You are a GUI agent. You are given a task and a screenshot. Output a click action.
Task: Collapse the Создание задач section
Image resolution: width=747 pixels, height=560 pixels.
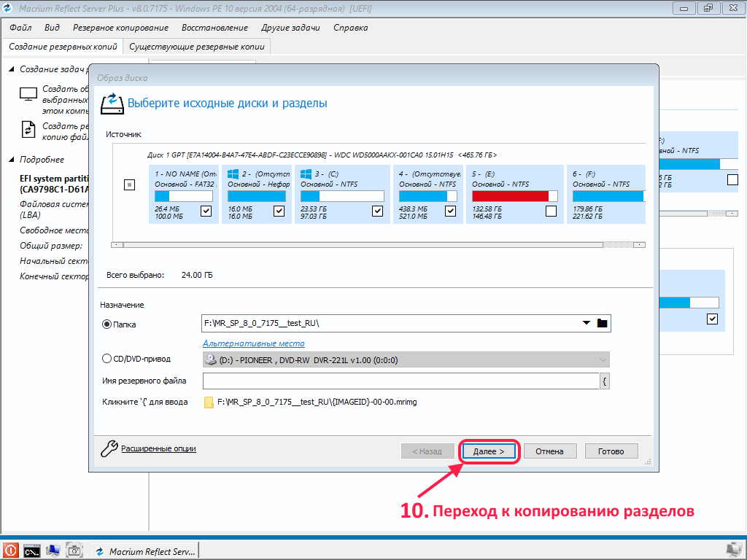tap(12, 69)
